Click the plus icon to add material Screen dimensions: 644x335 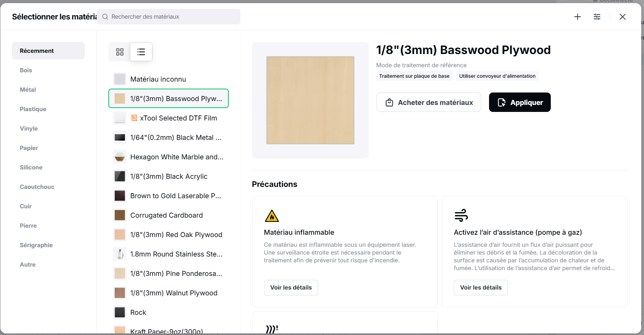point(578,17)
